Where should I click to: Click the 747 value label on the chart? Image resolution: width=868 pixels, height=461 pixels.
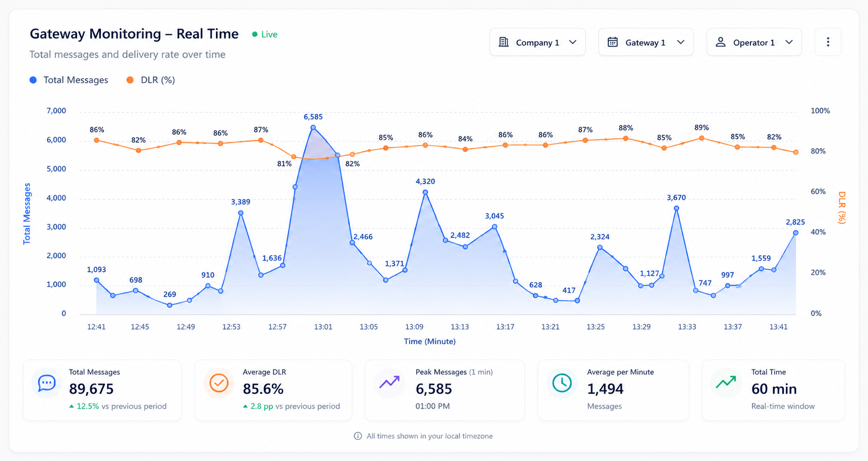[705, 283]
